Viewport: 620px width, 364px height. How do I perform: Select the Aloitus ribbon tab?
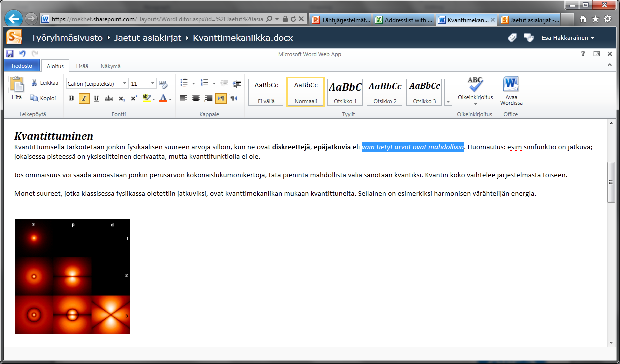(55, 66)
